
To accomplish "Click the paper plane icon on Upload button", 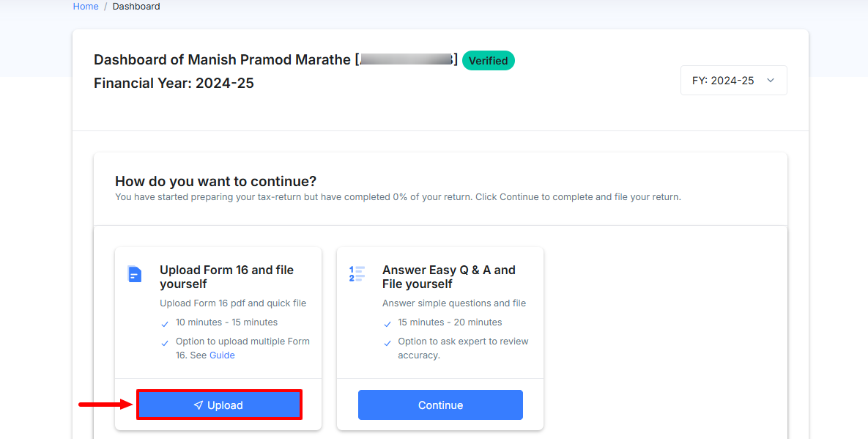I will 199,405.
